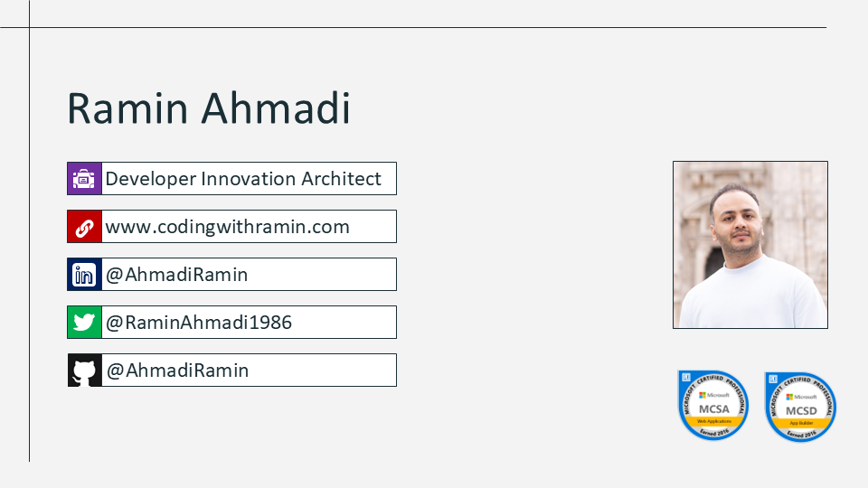
Task: Select the black GitHub Octocat icon
Action: [x=84, y=371]
